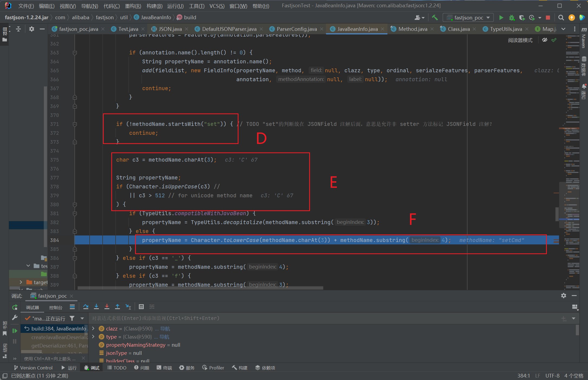Click the green hammer Build Project icon

click(435, 18)
